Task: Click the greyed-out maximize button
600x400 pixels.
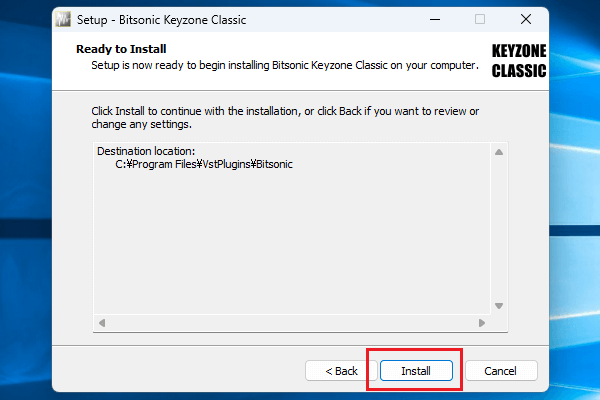Action: point(480,19)
